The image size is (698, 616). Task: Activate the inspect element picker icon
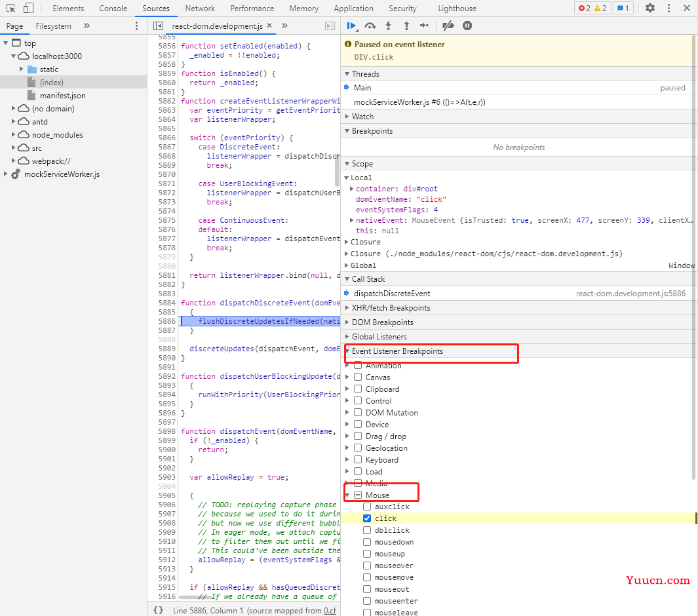[10, 8]
